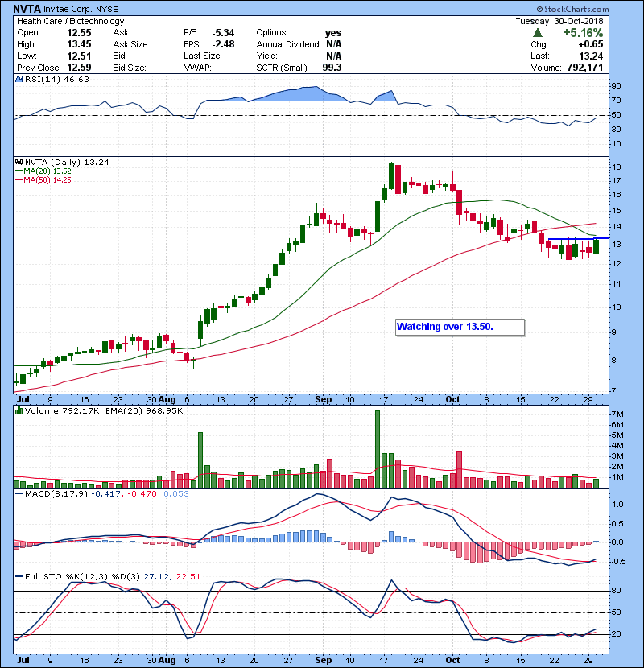Image resolution: width=644 pixels, height=668 pixels.
Task: Click the Prev Close value 12.59
Action: [x=79, y=68]
